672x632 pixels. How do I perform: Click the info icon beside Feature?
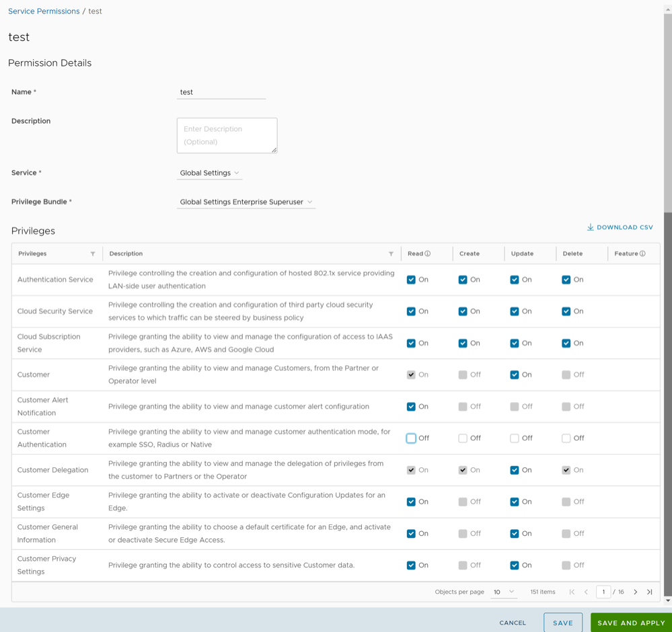pyautogui.click(x=643, y=254)
